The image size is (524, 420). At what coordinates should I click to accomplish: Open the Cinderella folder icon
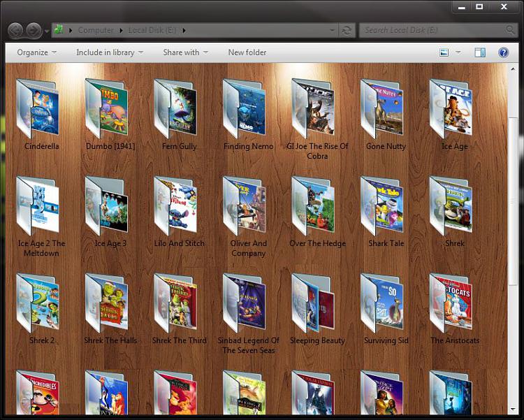point(38,109)
